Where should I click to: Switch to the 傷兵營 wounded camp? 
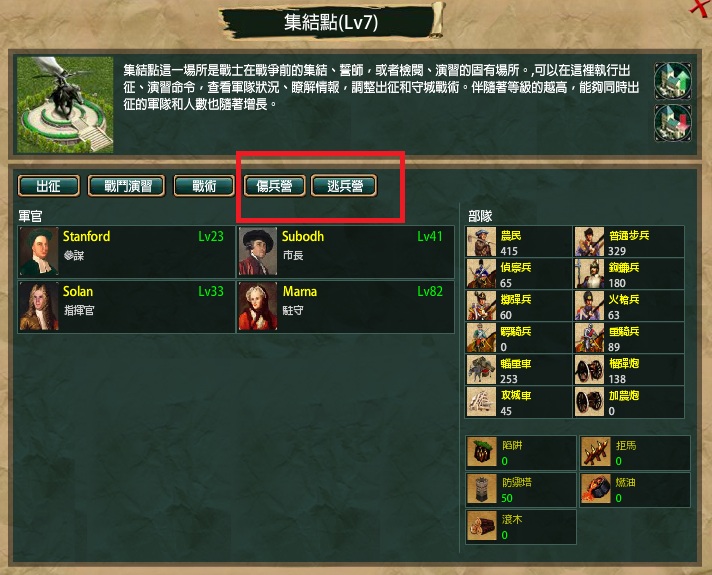point(274,186)
